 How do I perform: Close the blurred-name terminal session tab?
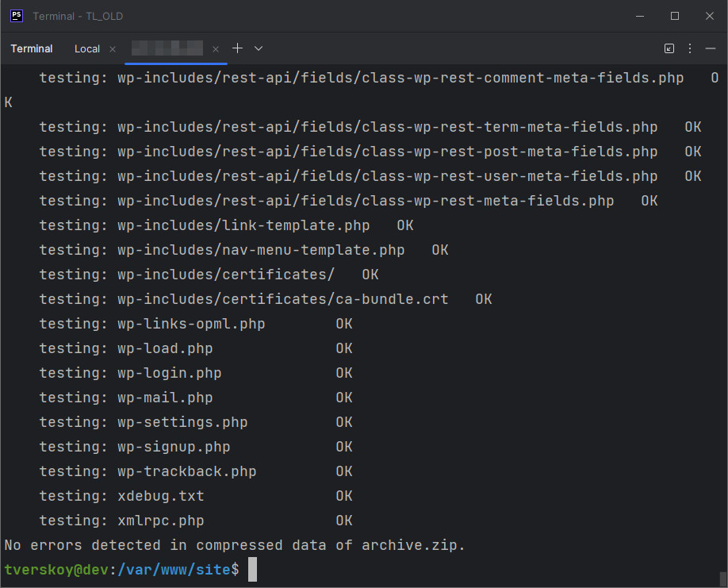[216, 48]
